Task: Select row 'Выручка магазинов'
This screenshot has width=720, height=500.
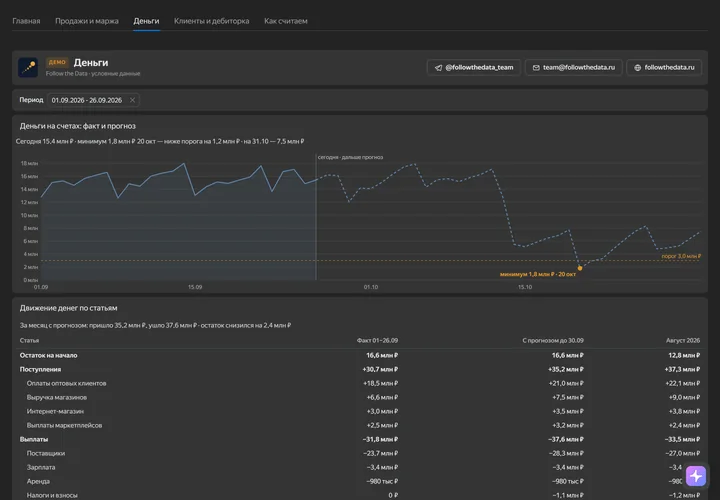Action: [360, 397]
